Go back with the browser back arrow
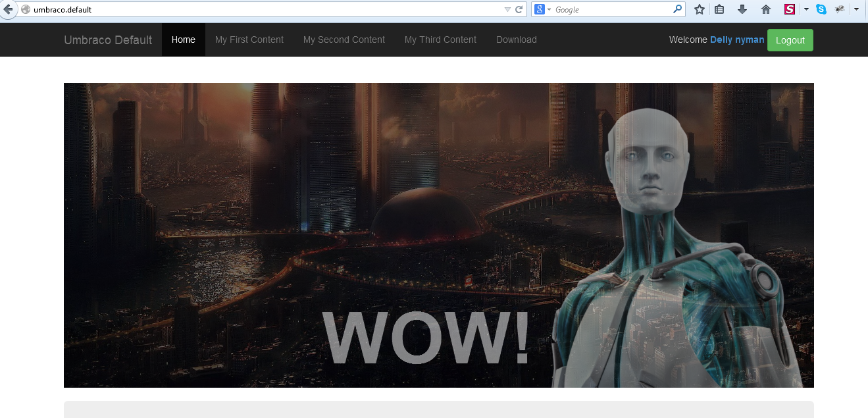The height and width of the screenshot is (418, 868). click(8, 9)
